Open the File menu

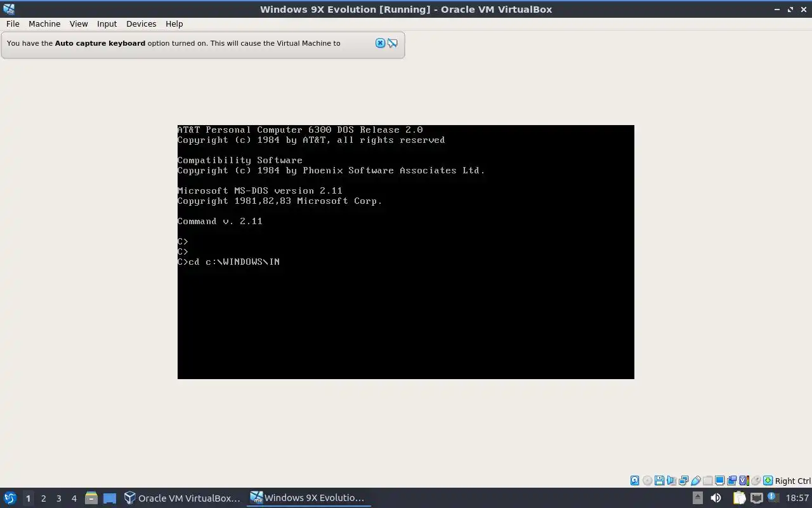(13, 23)
